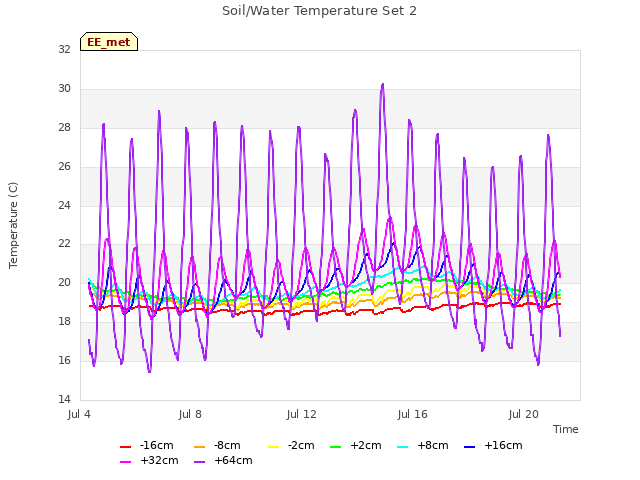Click the 22 y-axis tick label
Screen dimensions: 640x480
tap(64, 244)
